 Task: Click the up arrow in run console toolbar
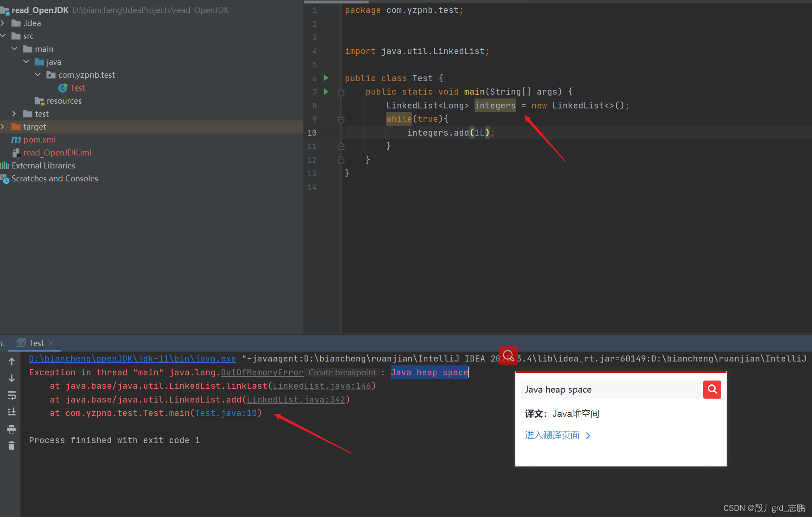click(12, 362)
